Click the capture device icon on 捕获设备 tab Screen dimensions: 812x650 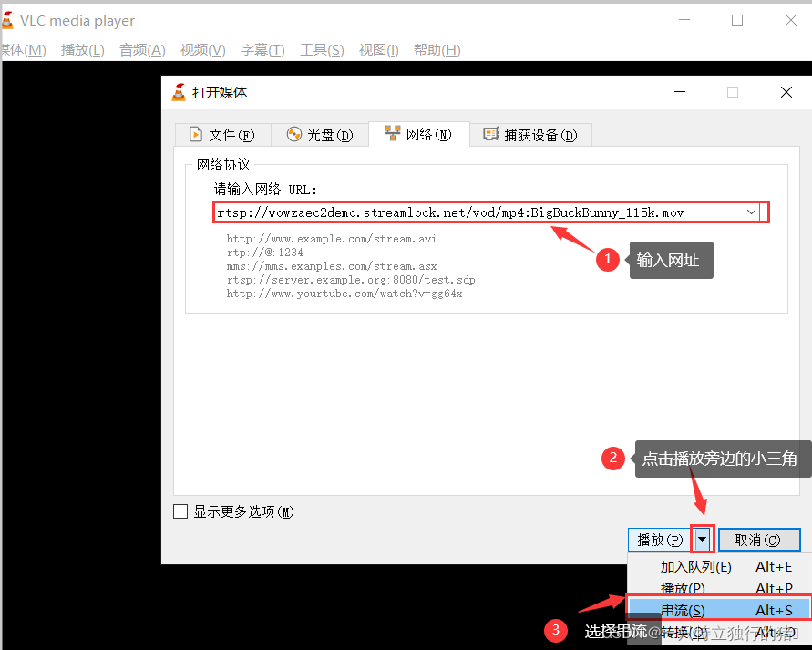491,134
